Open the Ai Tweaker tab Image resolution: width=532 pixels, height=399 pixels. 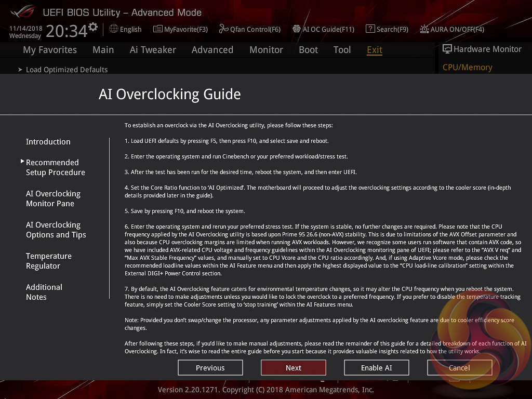153,50
